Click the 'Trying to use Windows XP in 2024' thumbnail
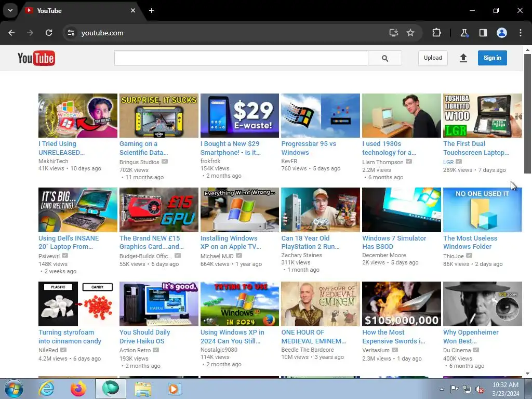532x399 pixels. (240, 304)
